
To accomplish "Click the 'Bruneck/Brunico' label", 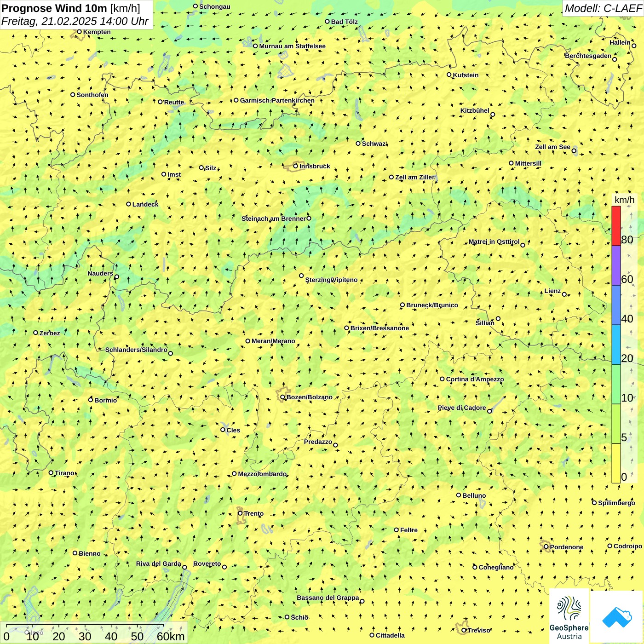I will 432,305.
